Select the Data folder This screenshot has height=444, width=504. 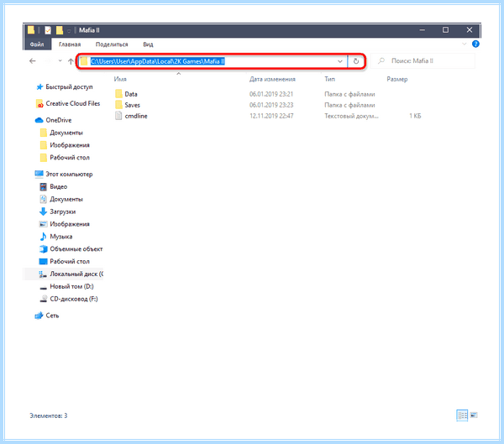point(131,94)
